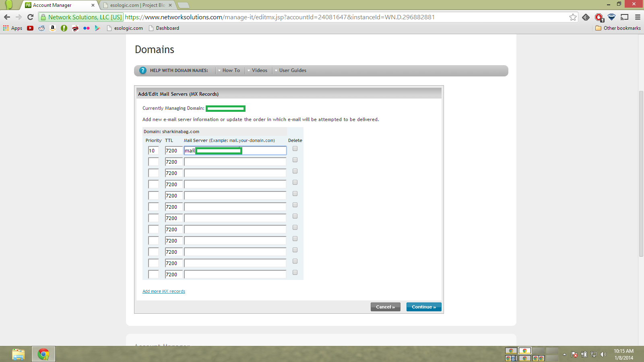Follow the Add more MX records link
This screenshot has width=644, height=362.
[x=164, y=291]
